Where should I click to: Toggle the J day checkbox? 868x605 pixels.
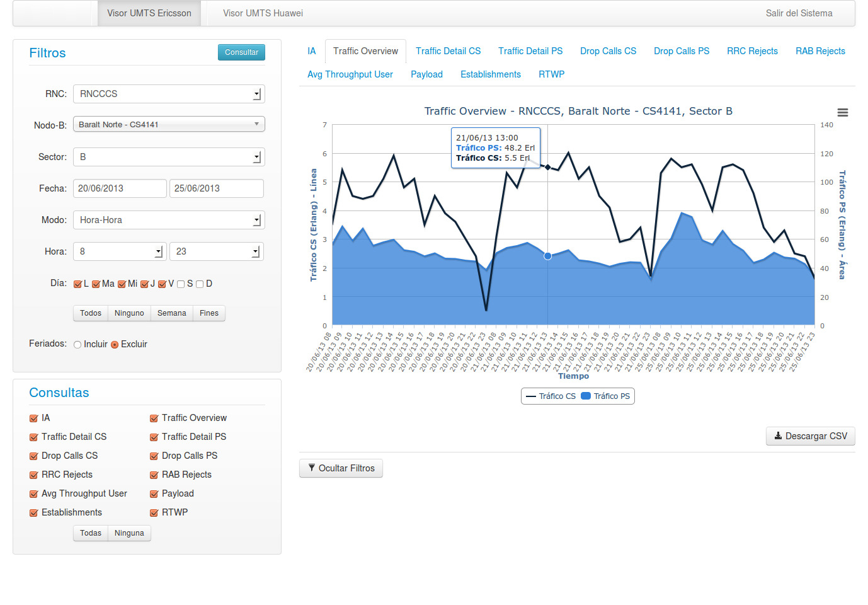(144, 284)
